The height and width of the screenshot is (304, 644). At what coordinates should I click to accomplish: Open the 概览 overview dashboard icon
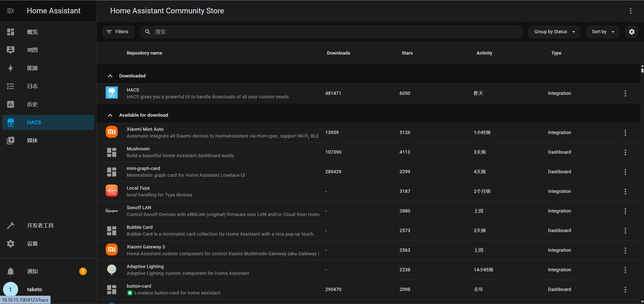11,32
